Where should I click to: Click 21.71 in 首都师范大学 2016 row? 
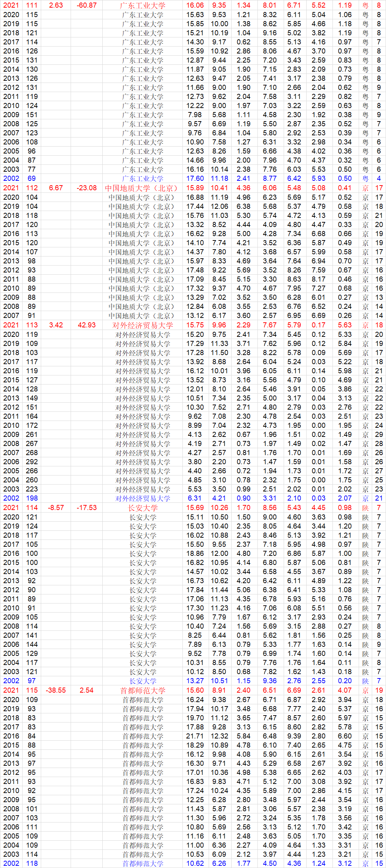(x=195, y=736)
